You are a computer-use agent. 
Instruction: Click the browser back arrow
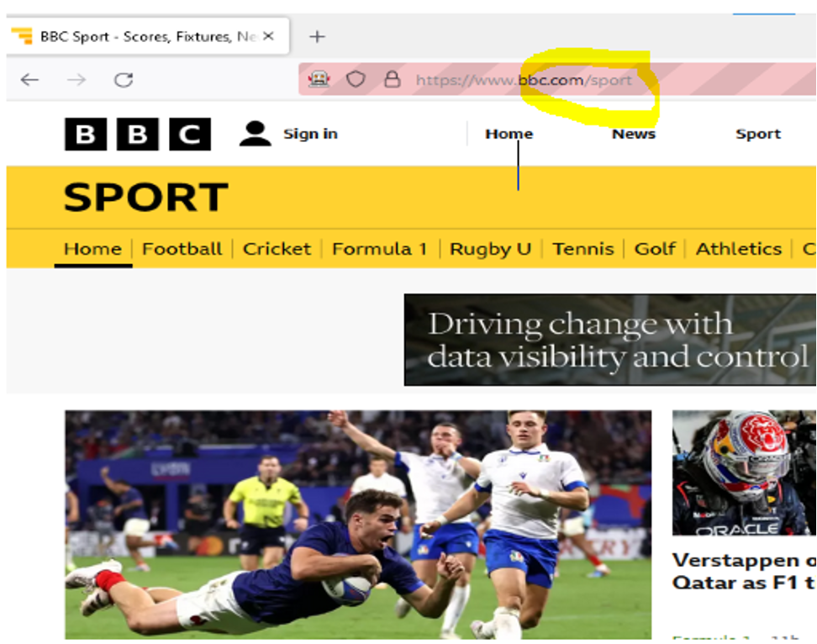tap(30, 80)
